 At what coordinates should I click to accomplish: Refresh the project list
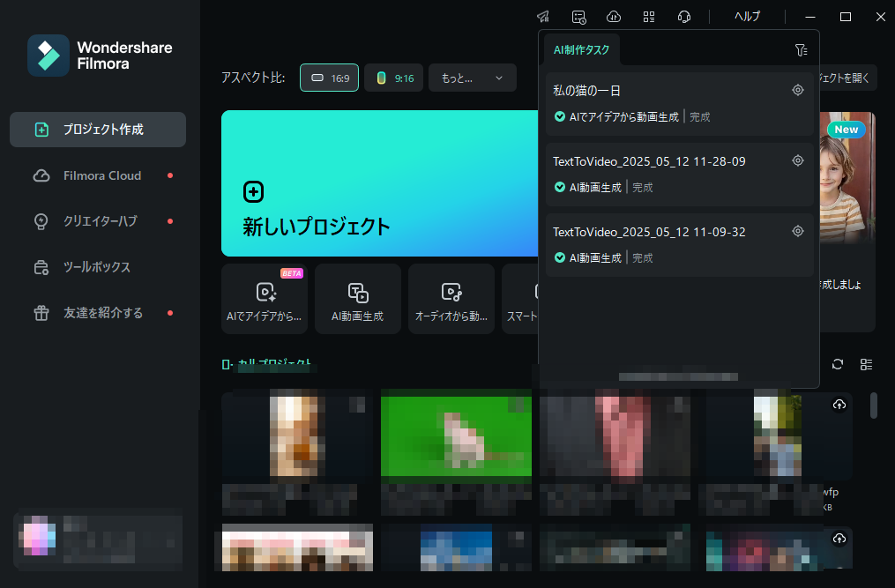click(x=838, y=364)
